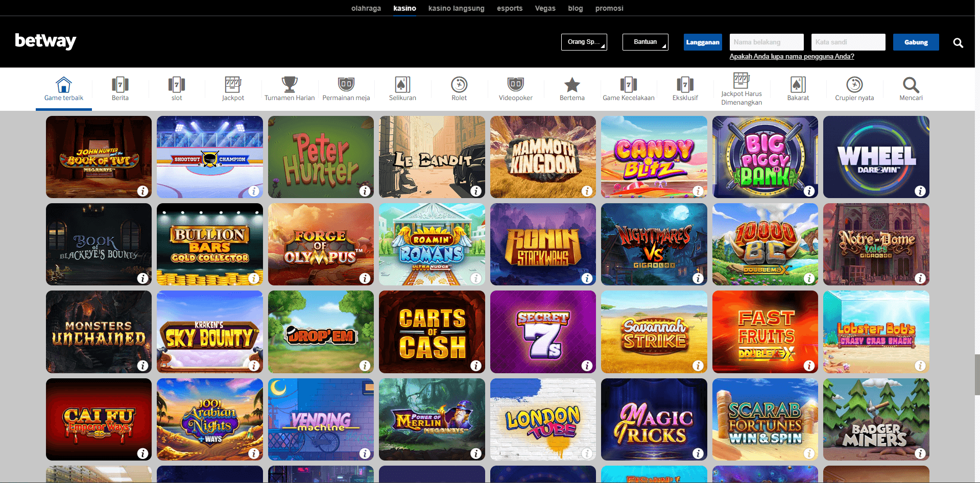Open Videopoker category icon
This screenshot has height=483, width=980.
(x=516, y=84)
